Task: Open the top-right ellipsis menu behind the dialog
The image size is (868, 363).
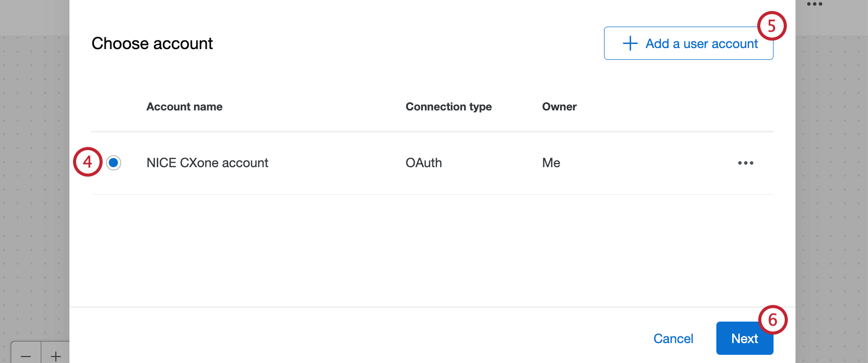Action: click(x=814, y=4)
